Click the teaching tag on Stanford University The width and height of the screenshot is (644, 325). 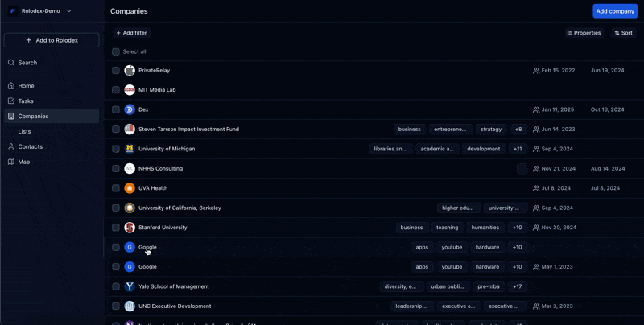coord(448,228)
